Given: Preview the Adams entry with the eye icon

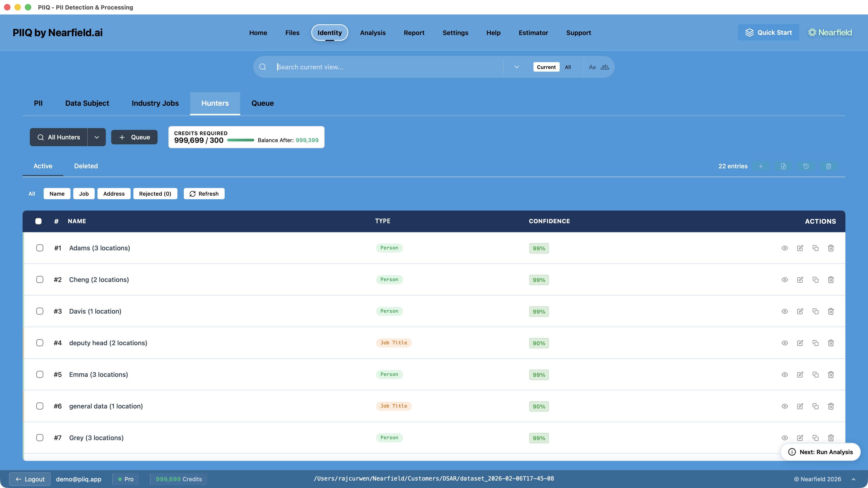Looking at the screenshot, I should pos(784,248).
